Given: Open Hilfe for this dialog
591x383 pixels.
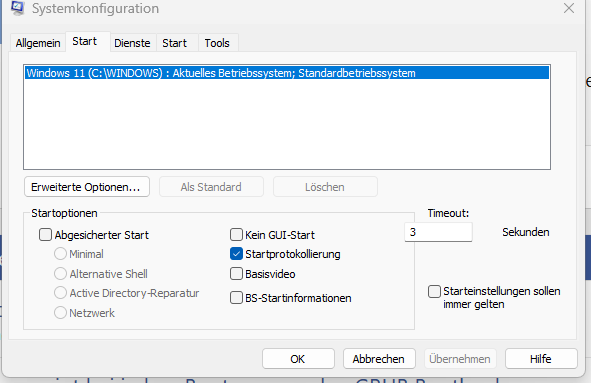Looking at the screenshot, I should [541, 359].
